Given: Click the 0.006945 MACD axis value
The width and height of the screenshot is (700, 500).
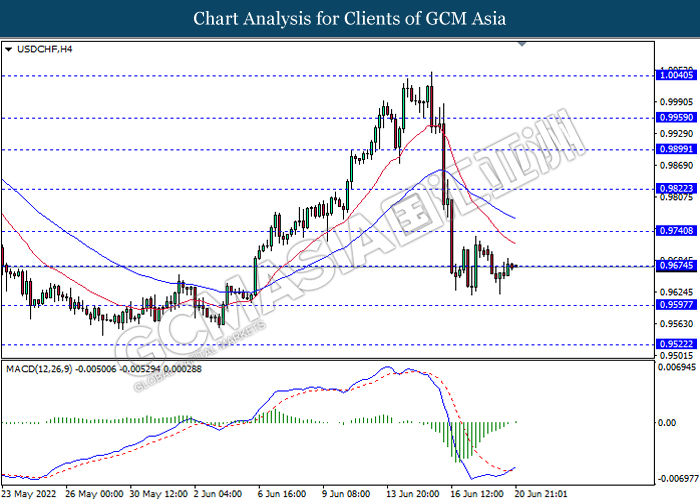Looking at the screenshot, I should pos(676,367).
